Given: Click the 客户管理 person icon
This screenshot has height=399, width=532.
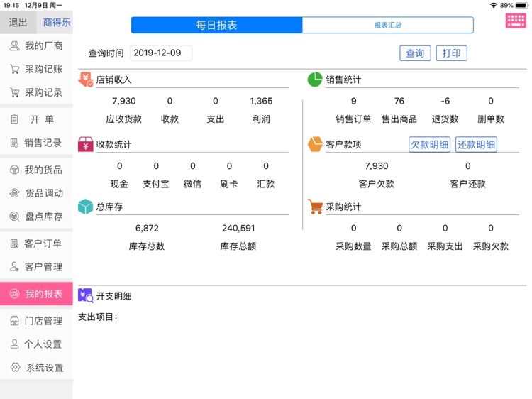Looking at the screenshot, I should point(14,266).
